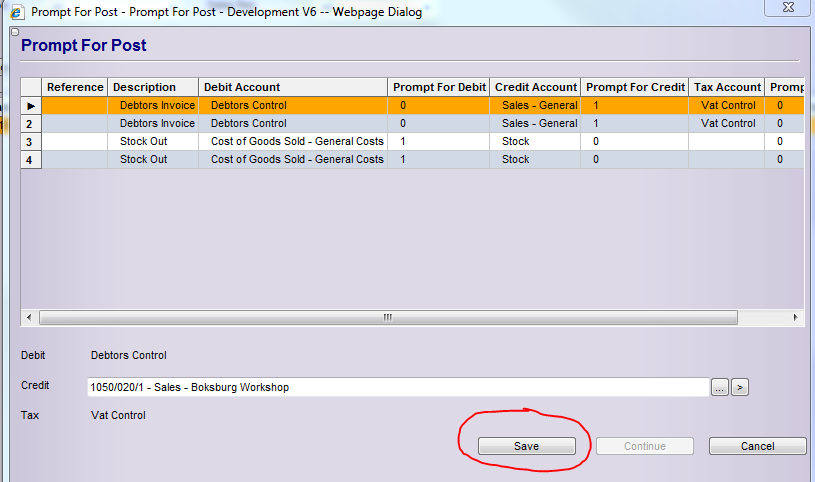Select row 4 Cost of Goods Sold cell

click(x=296, y=159)
